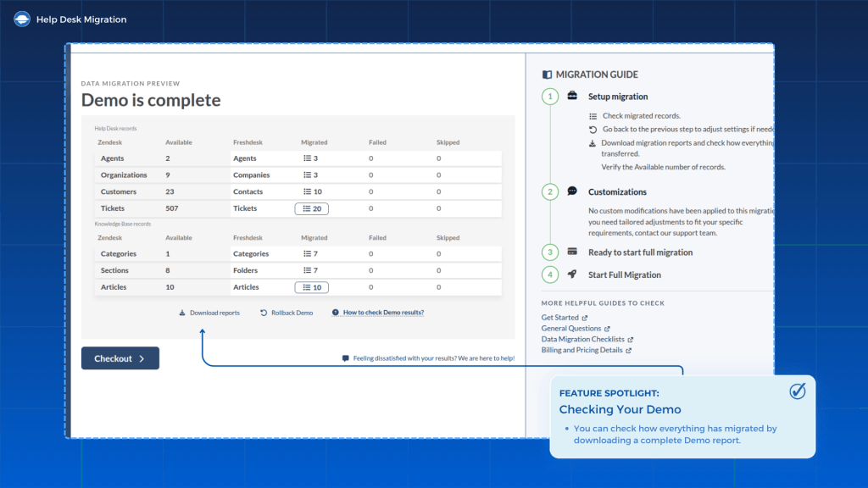Click the Agents row Available value 2
Image resolution: width=868 pixels, height=488 pixels.
tap(168, 158)
